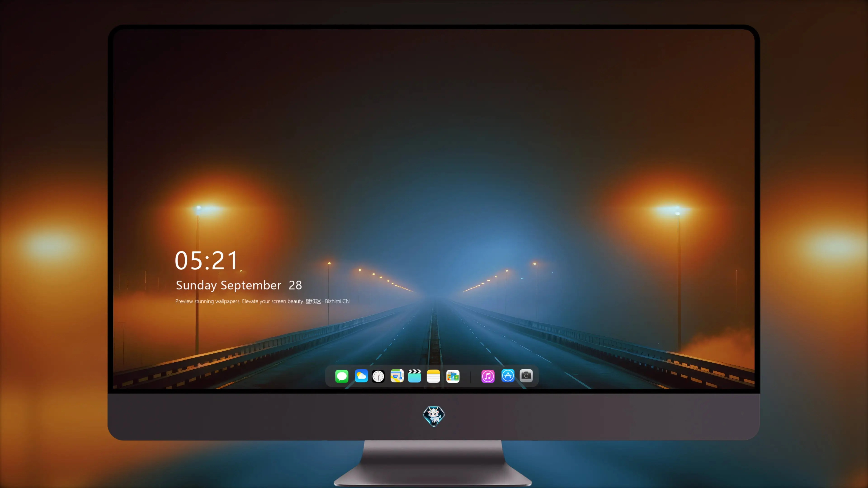Open the Passbook cards app icon
The height and width of the screenshot is (488, 868).
click(453, 376)
